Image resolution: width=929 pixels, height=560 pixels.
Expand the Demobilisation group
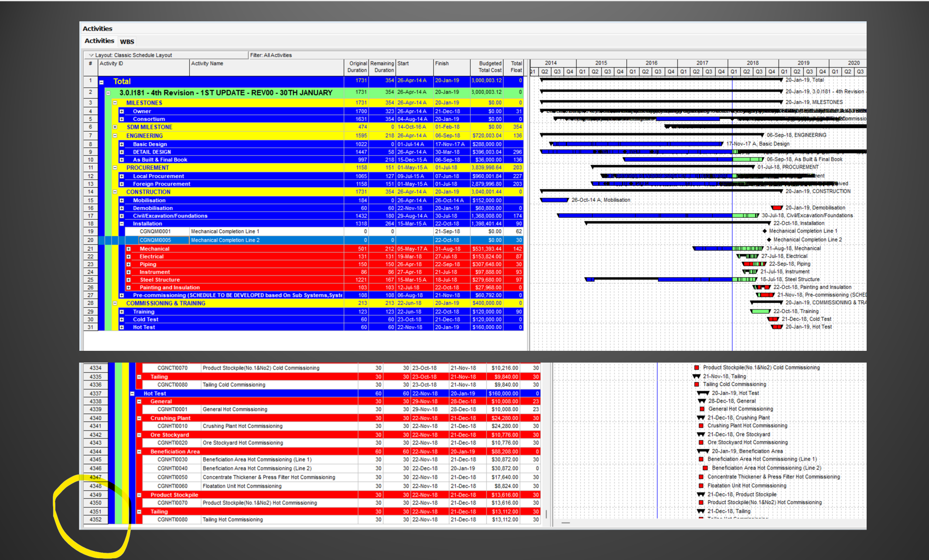click(x=122, y=208)
